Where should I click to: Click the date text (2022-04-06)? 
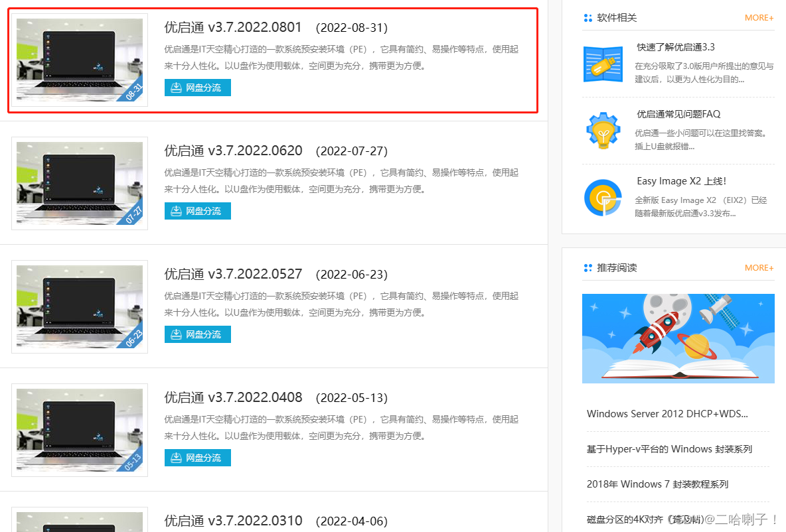click(x=352, y=521)
